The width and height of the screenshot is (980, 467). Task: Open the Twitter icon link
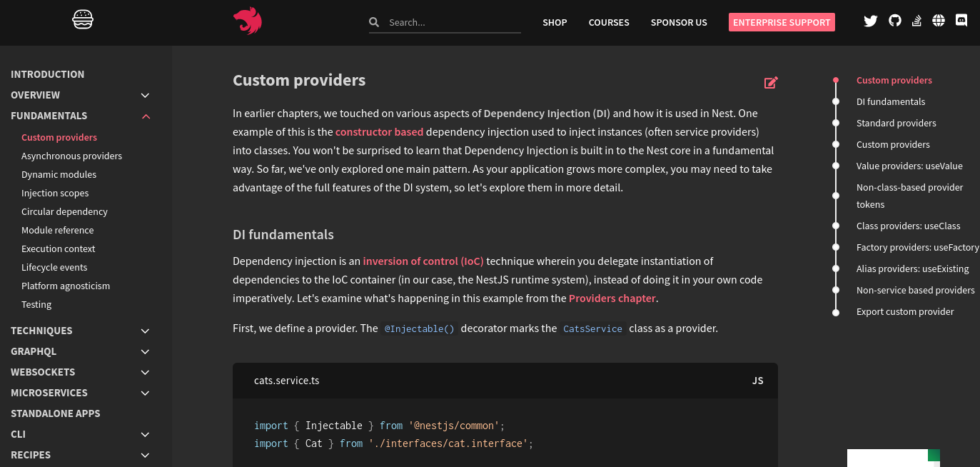pos(870,21)
